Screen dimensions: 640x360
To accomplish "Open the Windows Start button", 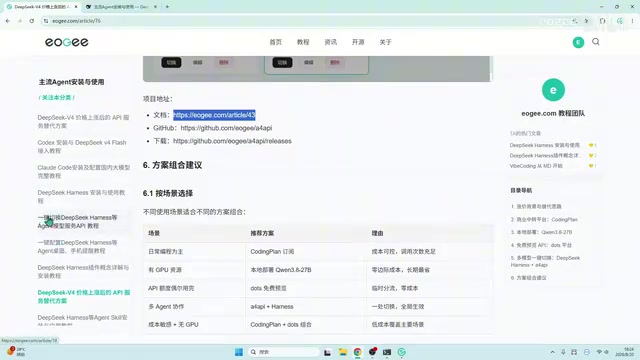I will 239,352.
